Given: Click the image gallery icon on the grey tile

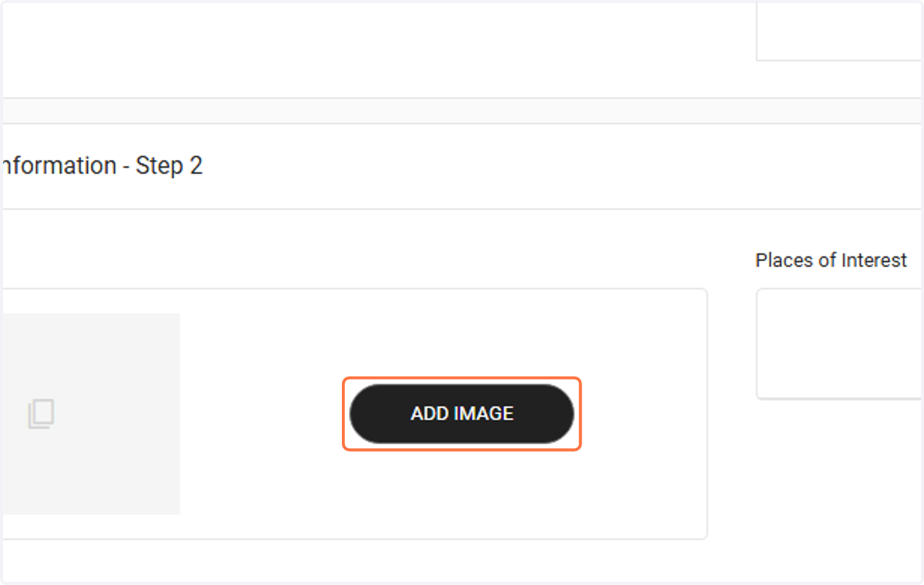Looking at the screenshot, I should coord(42,414).
